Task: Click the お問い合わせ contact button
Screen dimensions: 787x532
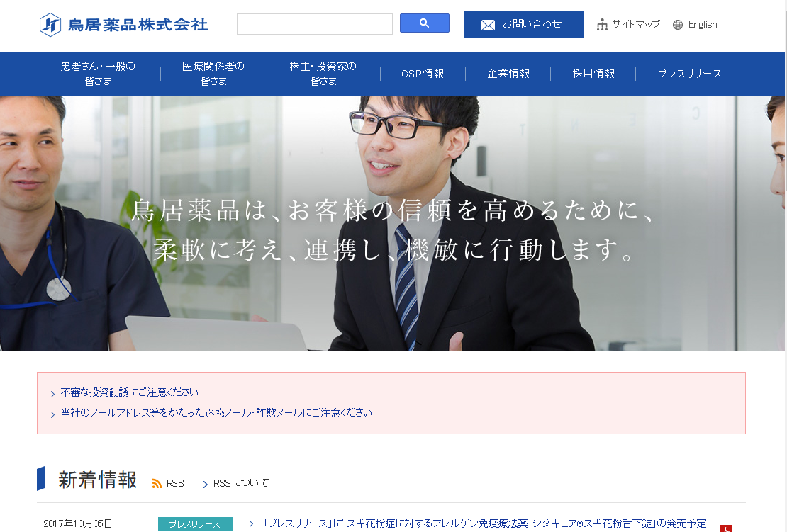Action: click(523, 24)
